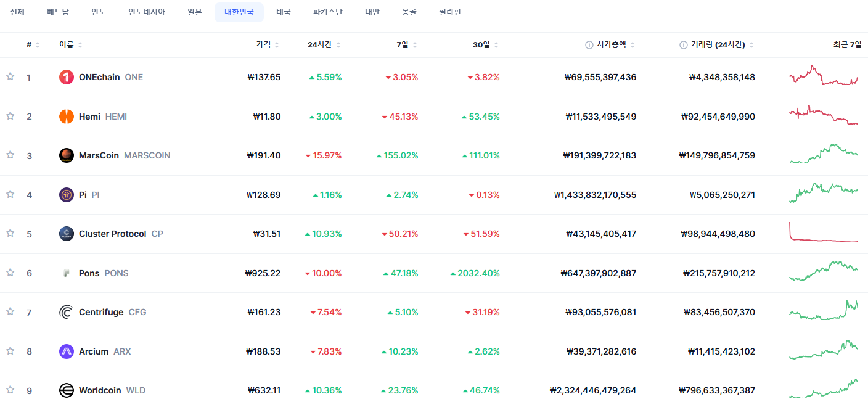Click the Cluster Protocol logo icon
Image resolution: width=868 pixels, height=407 pixels.
(x=67, y=234)
